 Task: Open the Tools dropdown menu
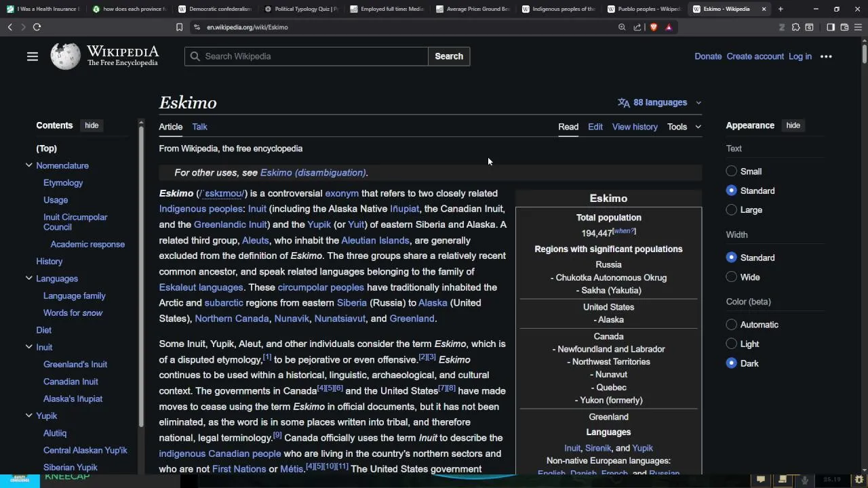click(684, 127)
